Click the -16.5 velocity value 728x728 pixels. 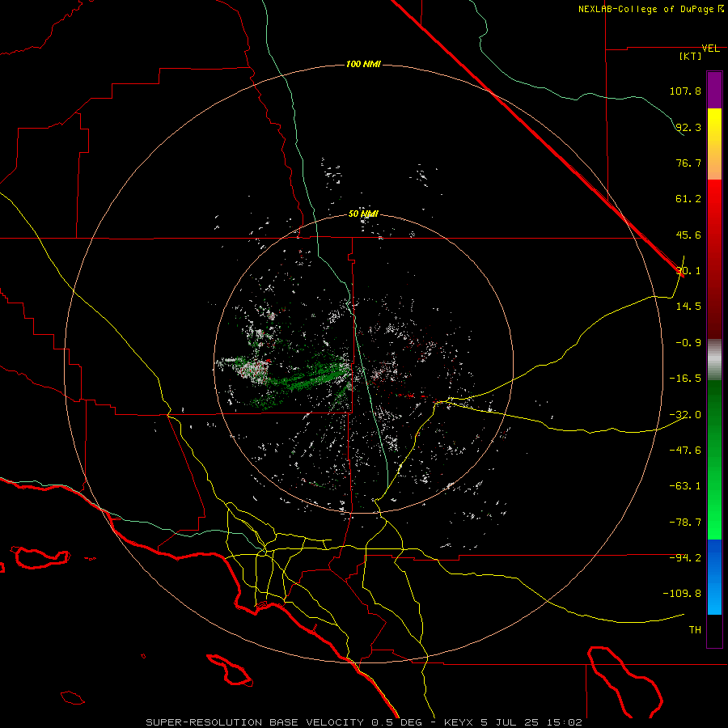coord(685,379)
